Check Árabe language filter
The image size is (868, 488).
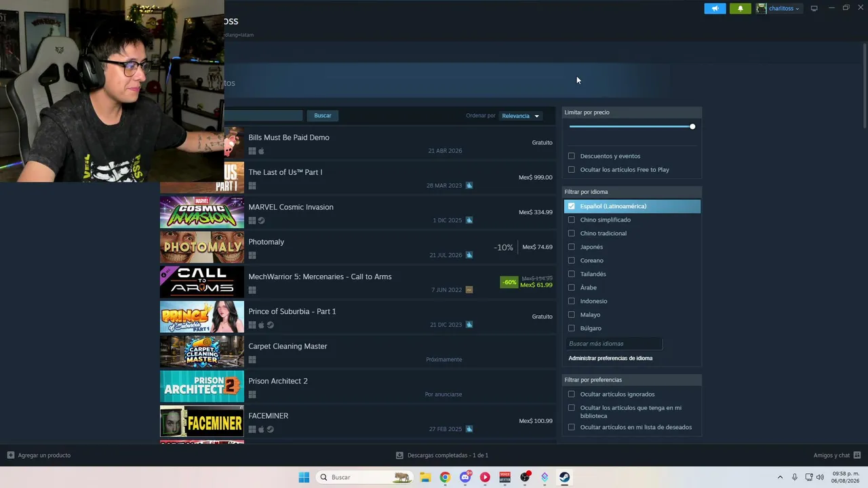[572, 287]
